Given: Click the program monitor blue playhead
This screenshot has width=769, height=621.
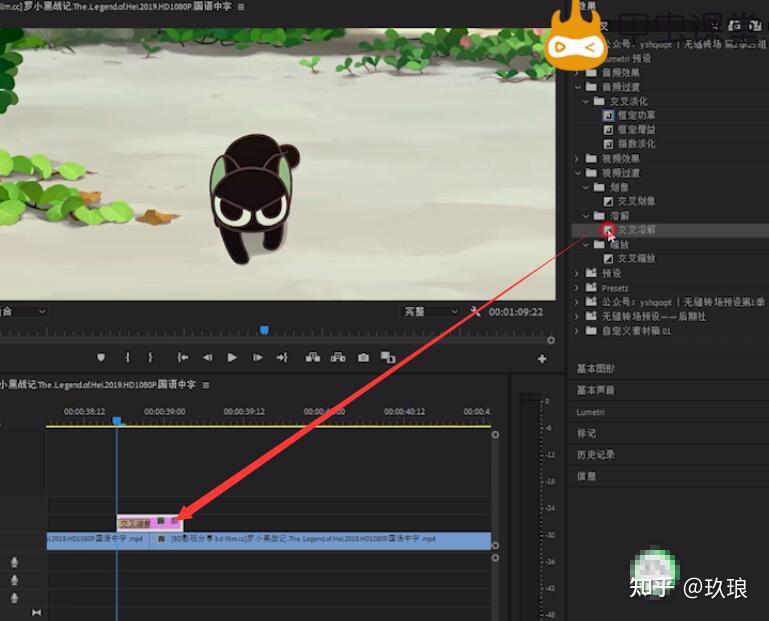Looking at the screenshot, I should 264,330.
